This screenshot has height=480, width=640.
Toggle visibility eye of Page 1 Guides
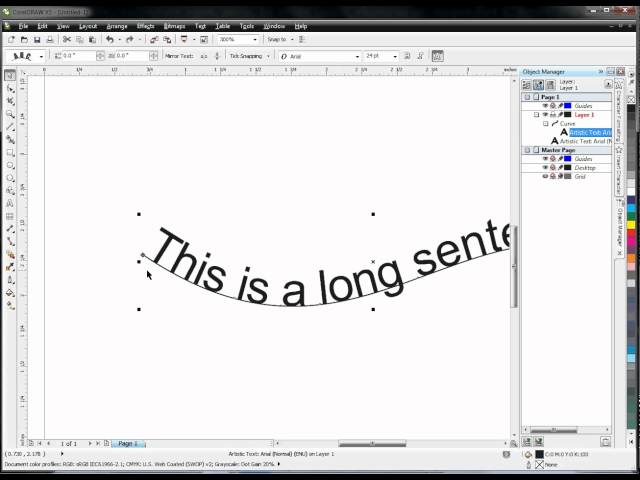coord(545,106)
